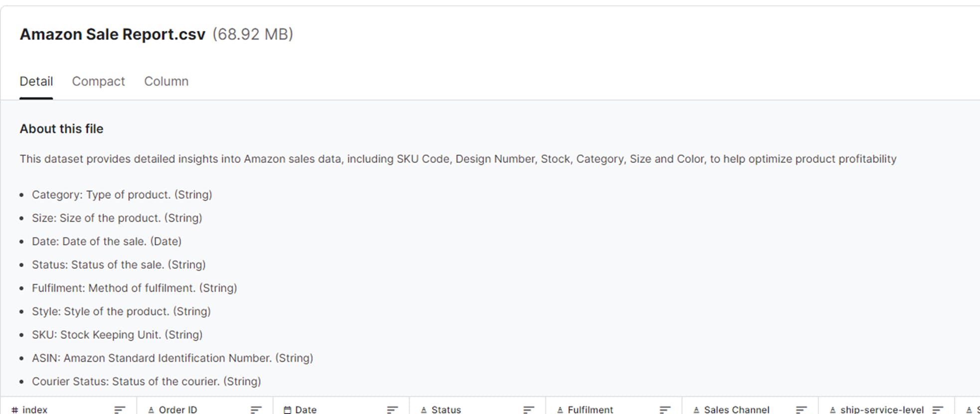Click the About this file heading
Viewport: 980px width, 414px height.
[61, 129]
